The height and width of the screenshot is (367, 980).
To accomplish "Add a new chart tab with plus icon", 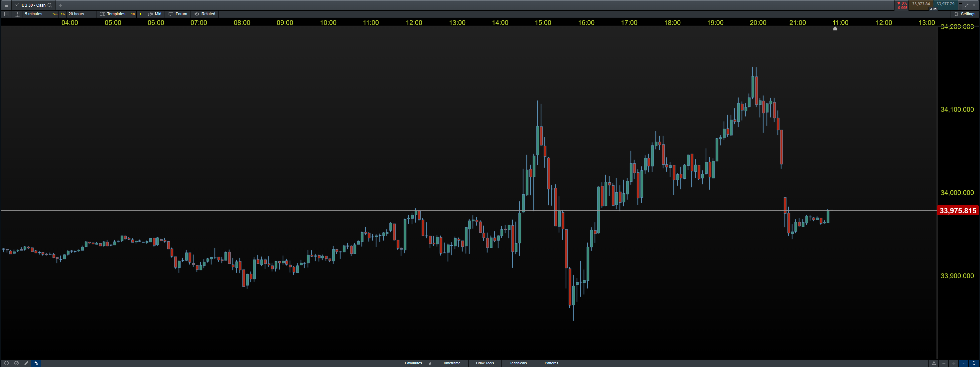I will coord(61,5).
